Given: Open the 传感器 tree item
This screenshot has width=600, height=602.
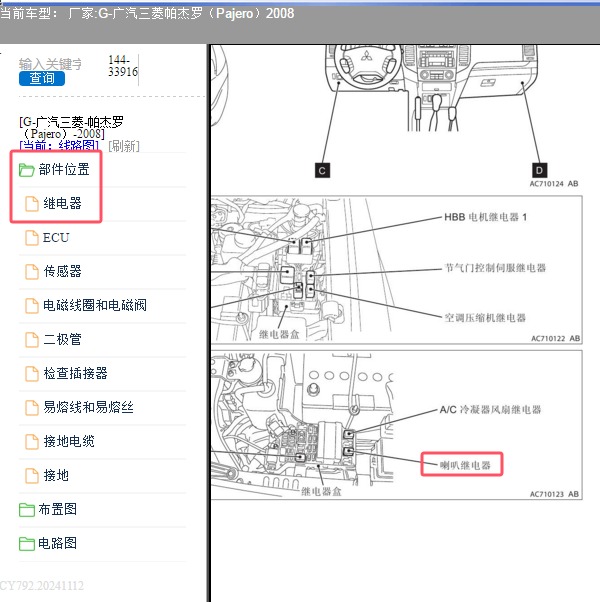Looking at the screenshot, I should [62, 271].
